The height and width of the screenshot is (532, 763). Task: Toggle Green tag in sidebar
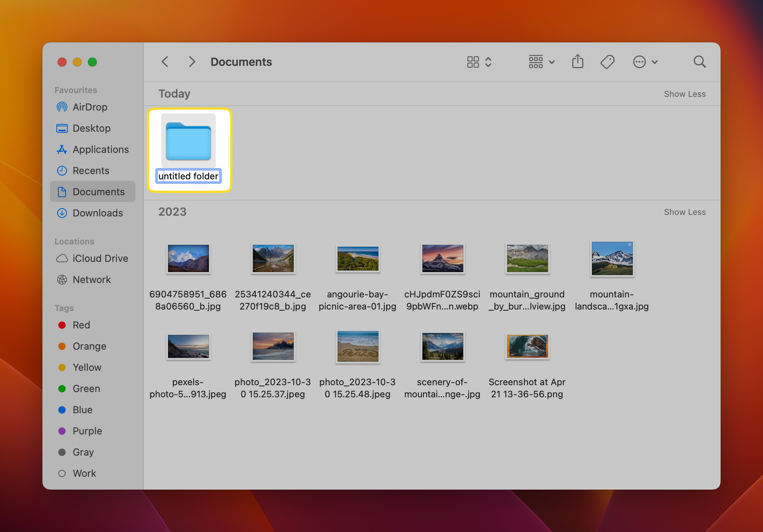click(x=85, y=388)
